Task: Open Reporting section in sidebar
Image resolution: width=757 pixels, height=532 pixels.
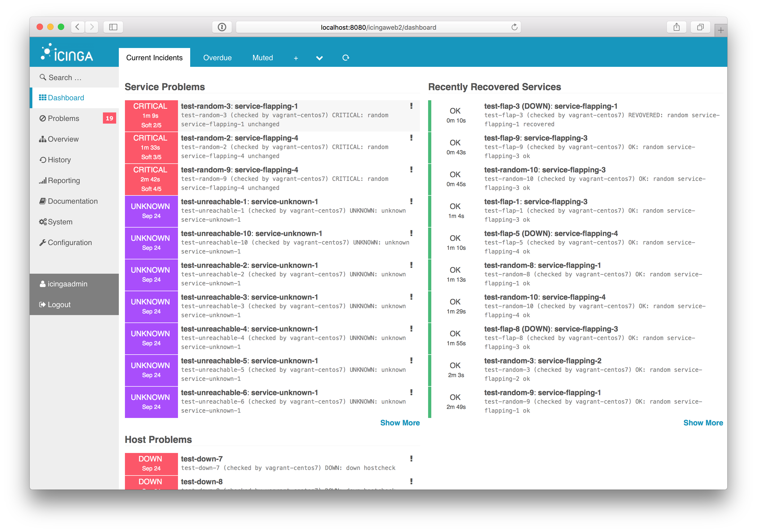Action: point(64,181)
